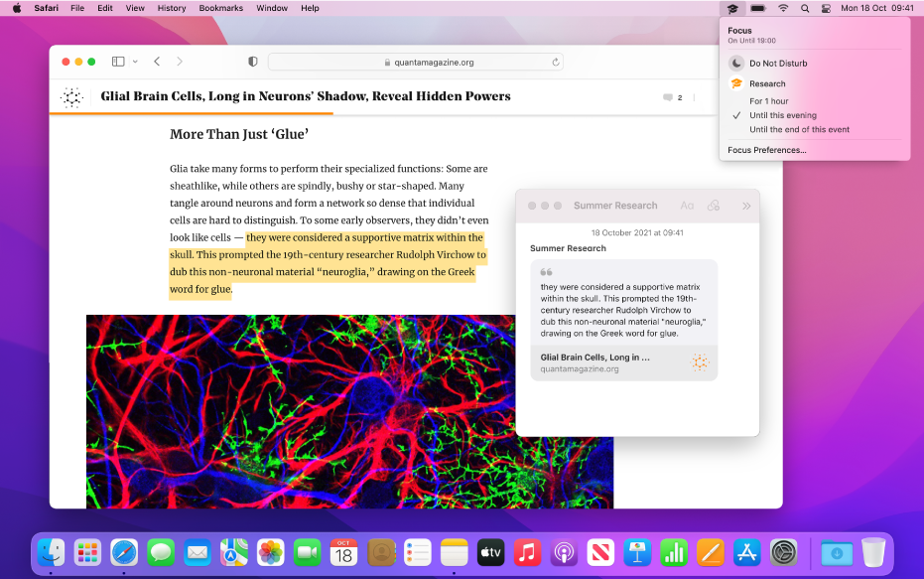Open the Aa text format button in Quick Note
Viewport: 924px width, 579px height.
[x=687, y=206]
